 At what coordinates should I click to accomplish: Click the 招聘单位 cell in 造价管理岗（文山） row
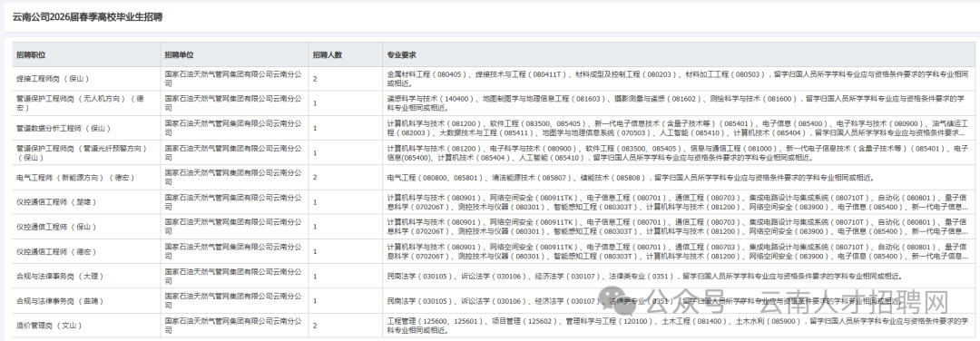point(233,326)
